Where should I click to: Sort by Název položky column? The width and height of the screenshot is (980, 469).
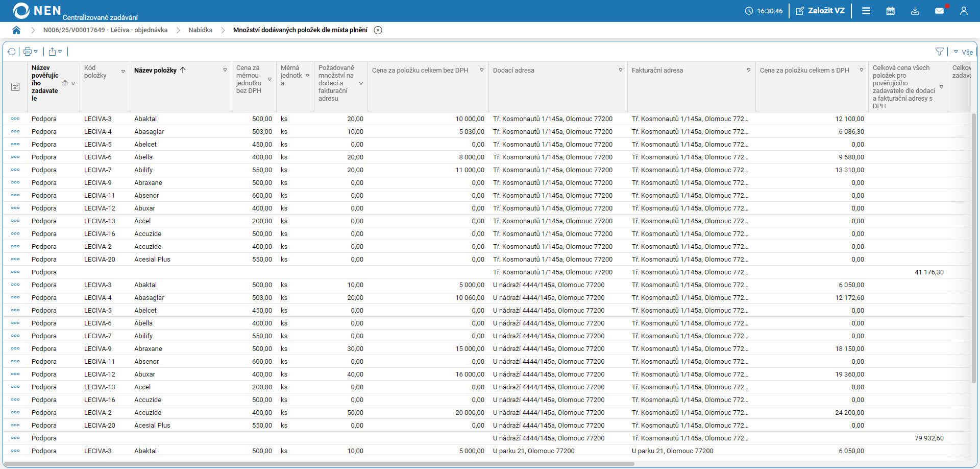click(x=155, y=71)
